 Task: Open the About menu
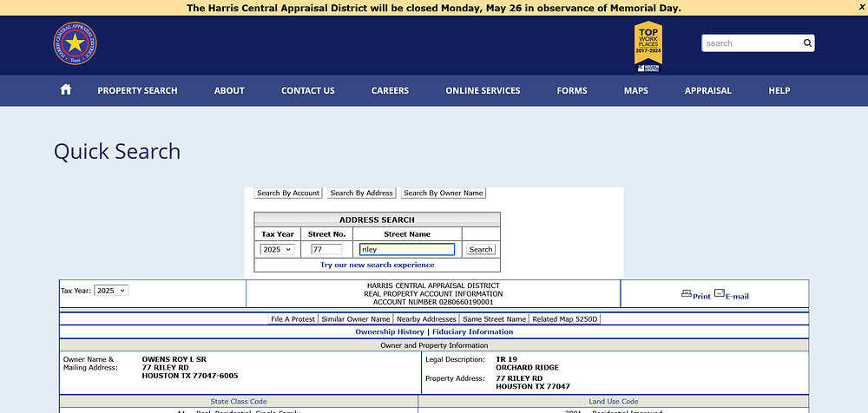229,91
